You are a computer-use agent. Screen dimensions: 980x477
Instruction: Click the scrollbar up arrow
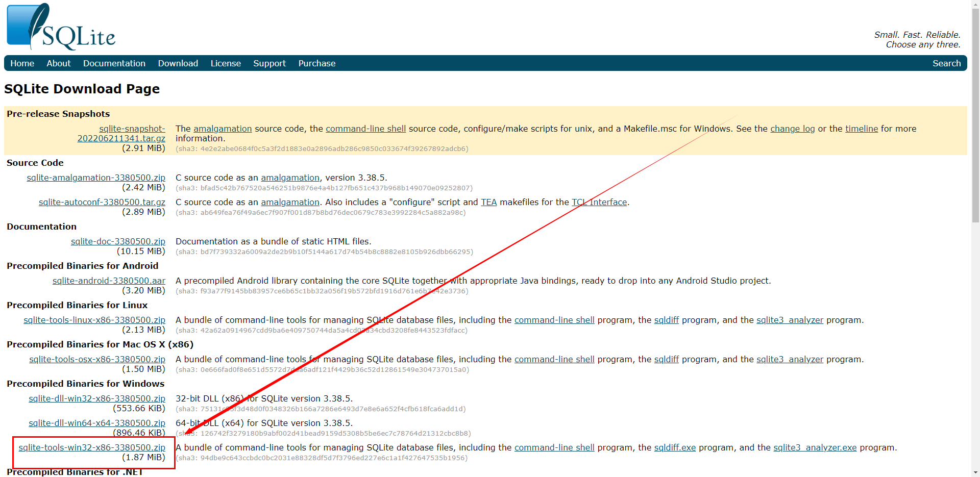point(975,4)
